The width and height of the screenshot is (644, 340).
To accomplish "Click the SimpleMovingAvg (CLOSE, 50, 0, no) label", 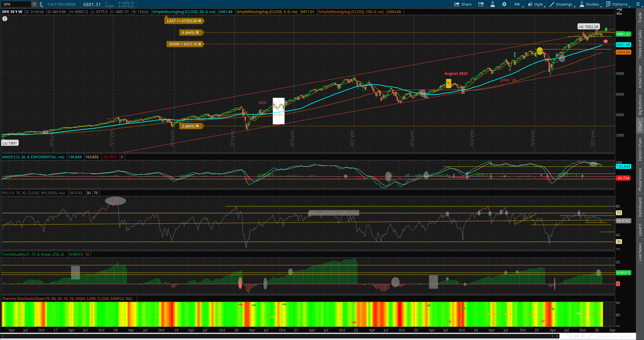I will [183, 12].
